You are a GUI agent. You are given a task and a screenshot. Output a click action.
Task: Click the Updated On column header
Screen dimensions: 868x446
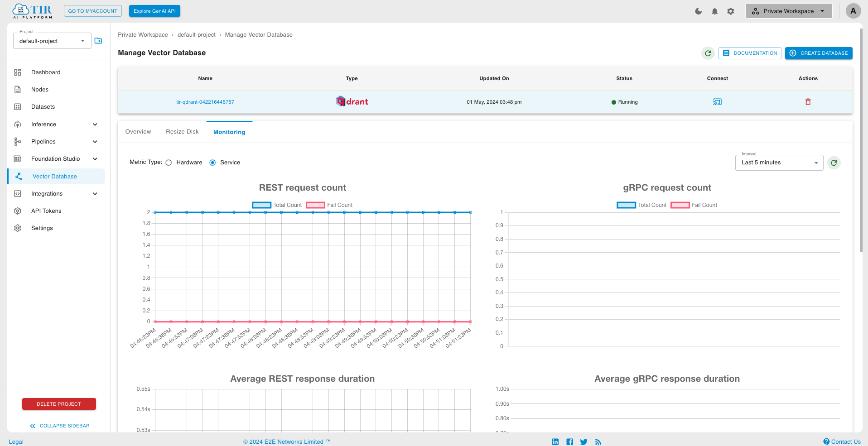tap(494, 79)
